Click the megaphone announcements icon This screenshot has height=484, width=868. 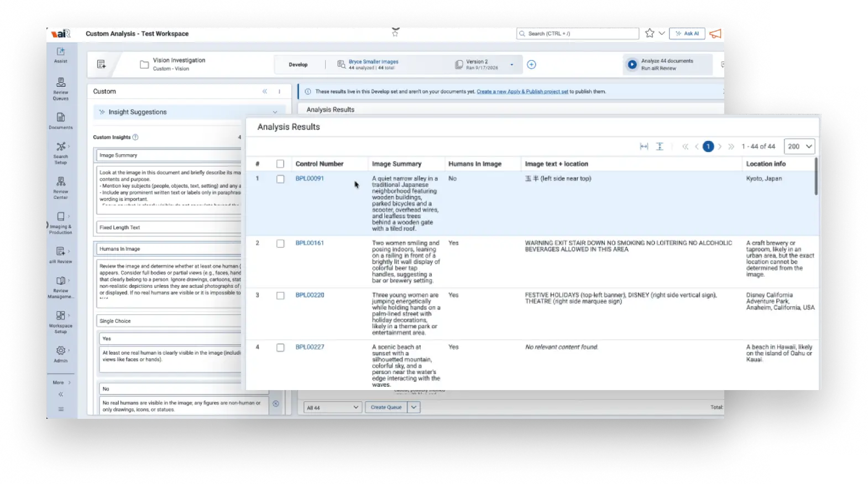click(715, 34)
